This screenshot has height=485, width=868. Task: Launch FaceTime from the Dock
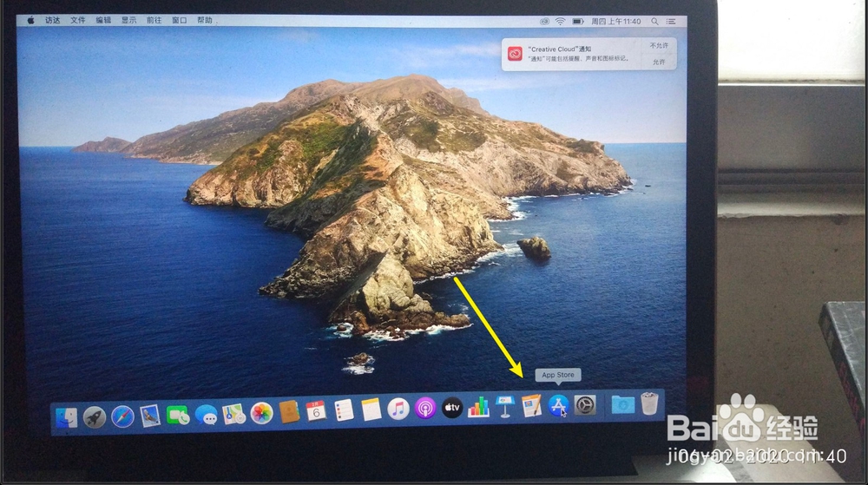click(x=178, y=415)
